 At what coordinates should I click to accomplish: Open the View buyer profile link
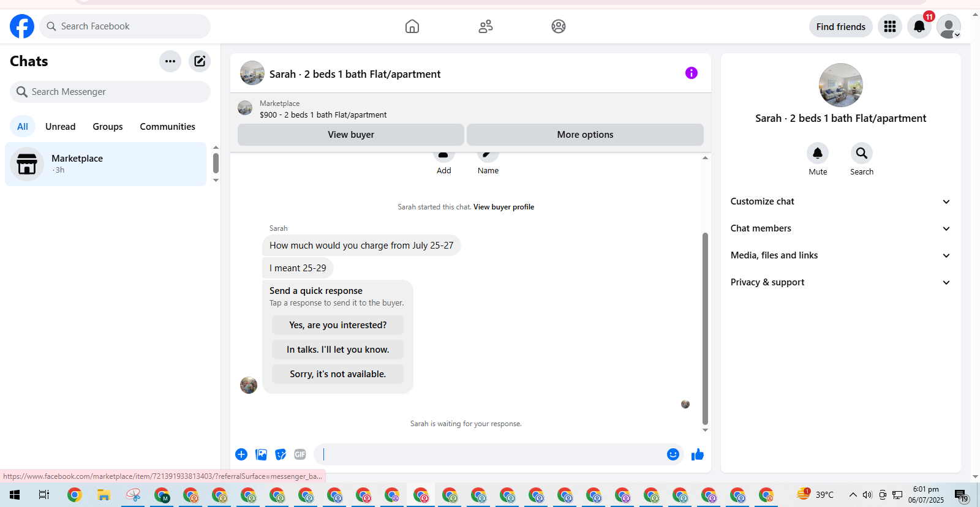(503, 207)
